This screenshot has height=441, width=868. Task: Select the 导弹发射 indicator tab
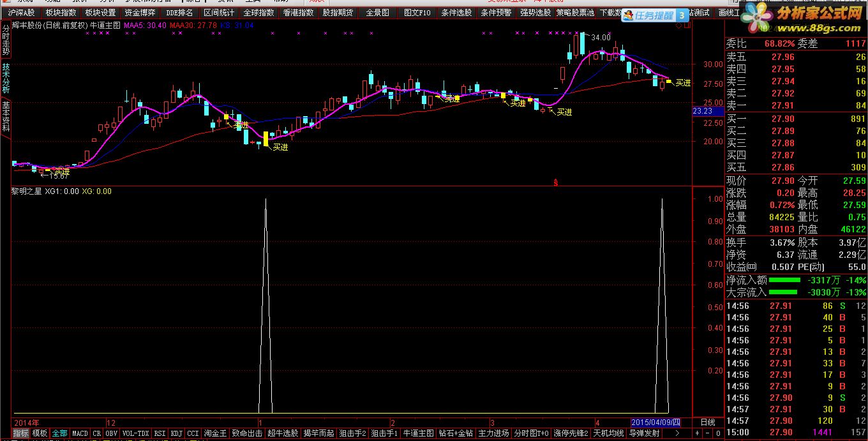coord(644,433)
